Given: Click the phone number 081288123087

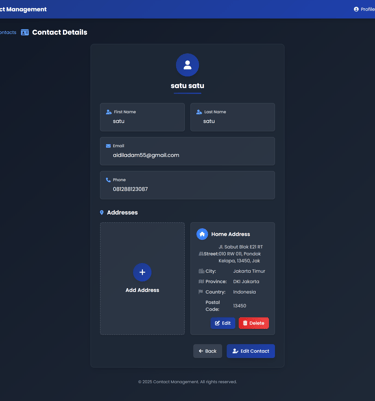Looking at the screenshot, I should coord(130,189).
